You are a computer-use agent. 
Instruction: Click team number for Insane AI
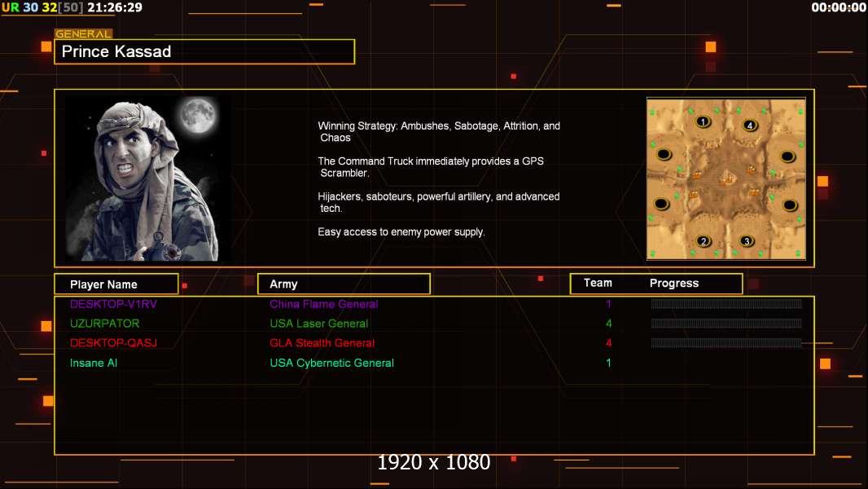coord(608,363)
